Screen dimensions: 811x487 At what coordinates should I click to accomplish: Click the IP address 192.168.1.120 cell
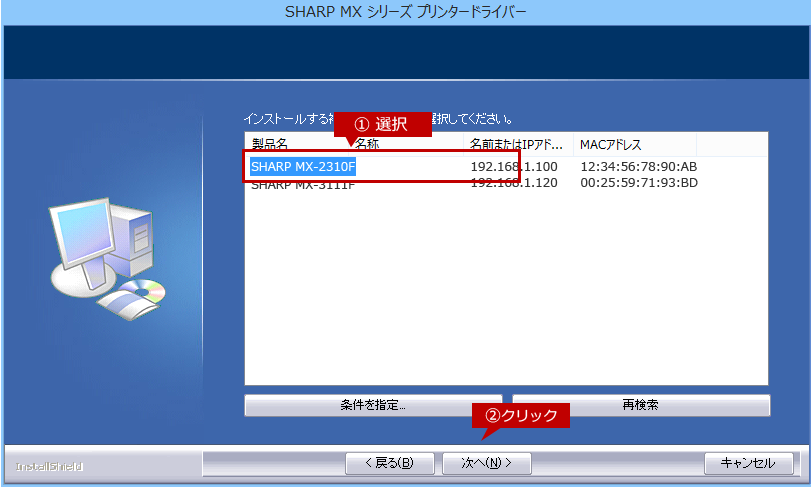(x=514, y=184)
